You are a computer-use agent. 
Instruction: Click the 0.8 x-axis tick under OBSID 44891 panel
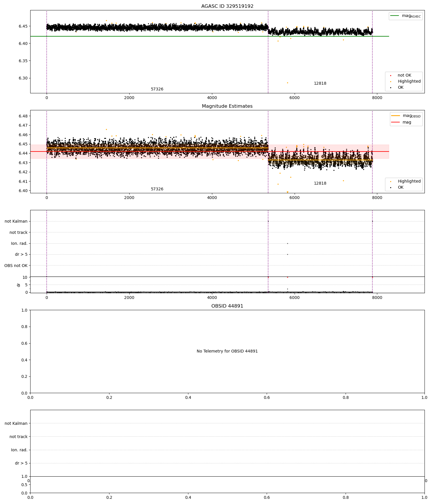(346, 397)
